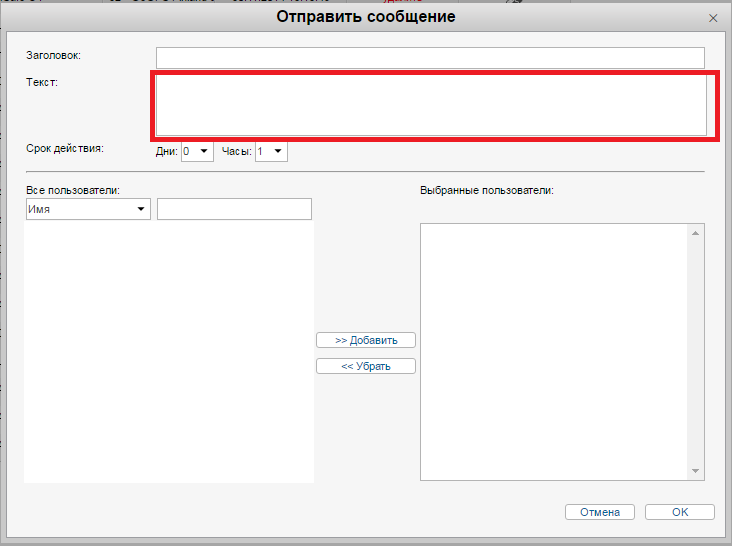This screenshot has height=546, width=732.
Task: Focus the Текст message text area
Action: click(x=430, y=105)
